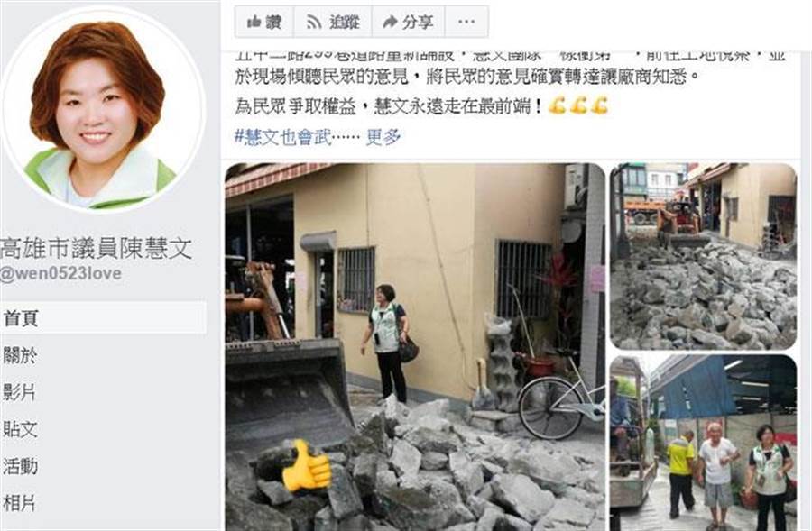This screenshot has height=531, width=812.
Task: Click the Share arrow icon
Action: pos(390,22)
